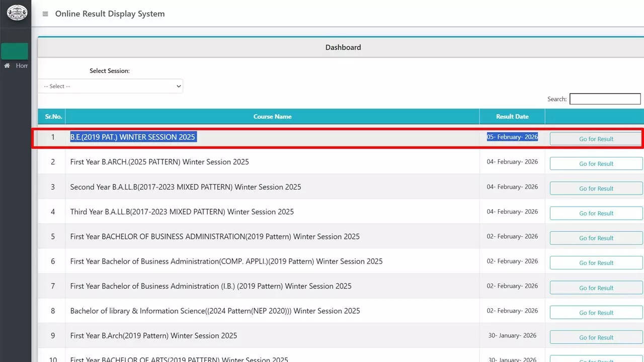Click the green highlighted sidebar menu item

[15, 51]
